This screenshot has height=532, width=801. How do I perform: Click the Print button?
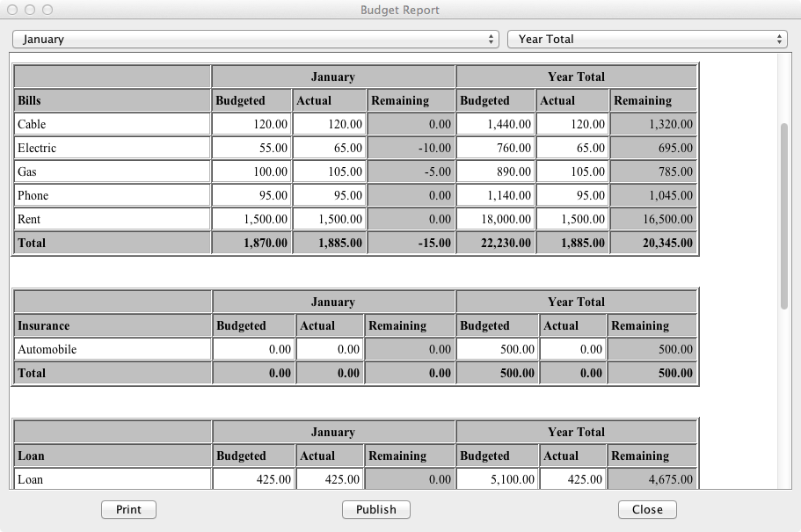point(128,509)
